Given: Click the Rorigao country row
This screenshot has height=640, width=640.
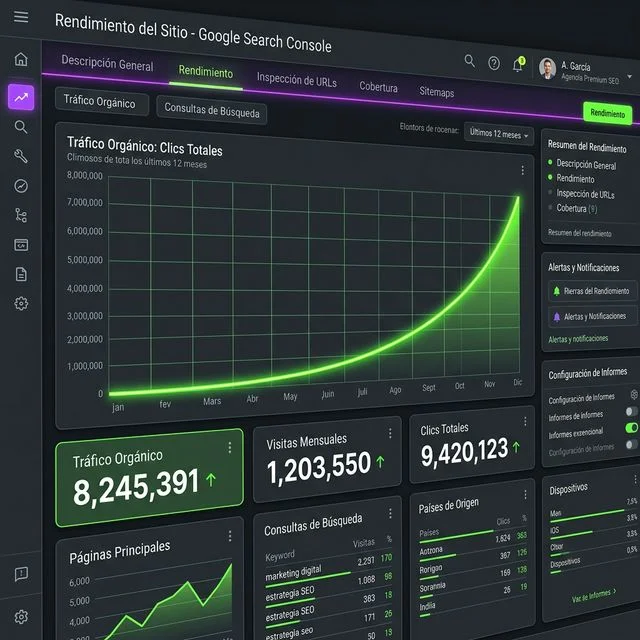Looking at the screenshot, I should pyautogui.click(x=473, y=567).
